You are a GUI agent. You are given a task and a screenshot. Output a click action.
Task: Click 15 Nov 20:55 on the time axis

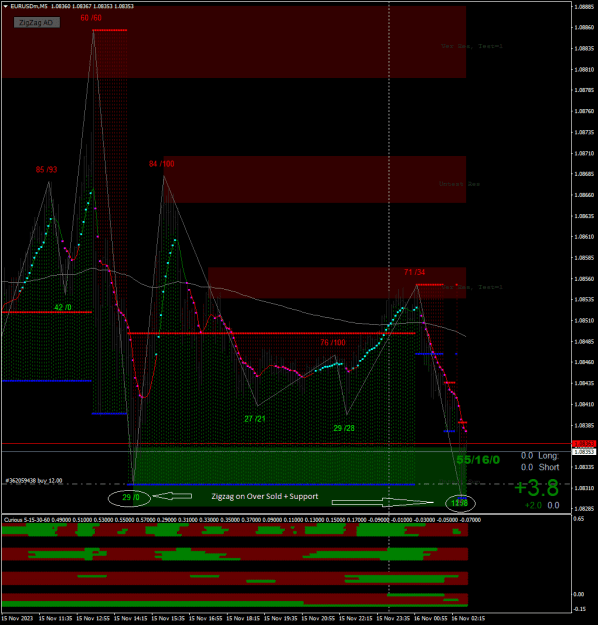[318, 618]
